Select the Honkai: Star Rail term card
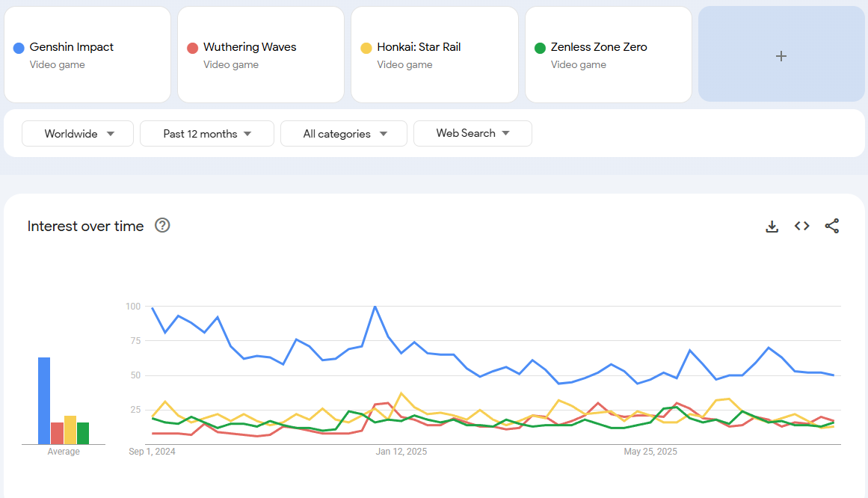The image size is (868, 498). click(x=434, y=55)
